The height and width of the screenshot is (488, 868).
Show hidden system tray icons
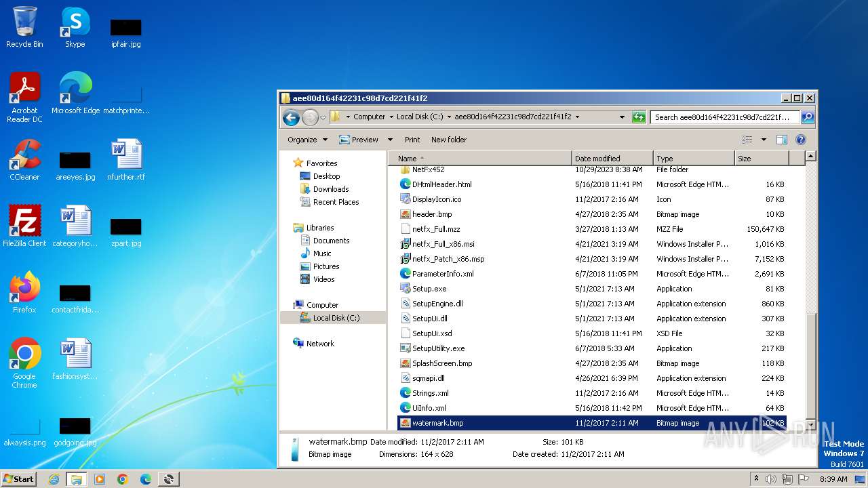(757, 479)
